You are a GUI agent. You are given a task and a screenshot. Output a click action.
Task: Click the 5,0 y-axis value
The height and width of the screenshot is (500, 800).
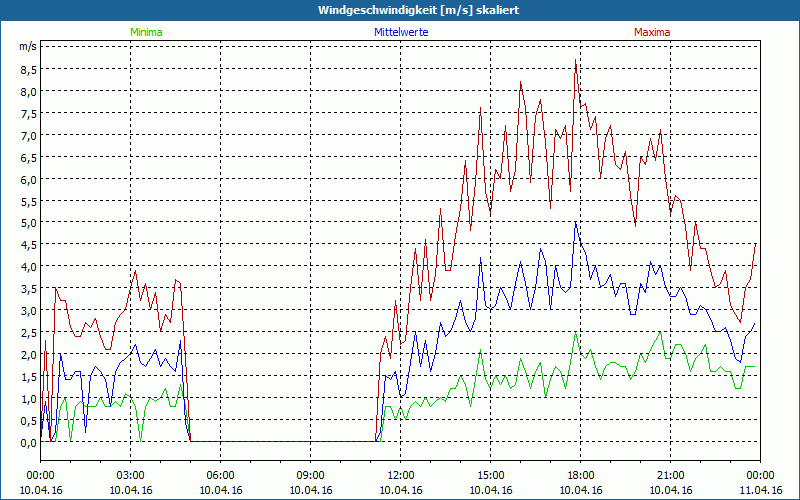[x=28, y=223]
